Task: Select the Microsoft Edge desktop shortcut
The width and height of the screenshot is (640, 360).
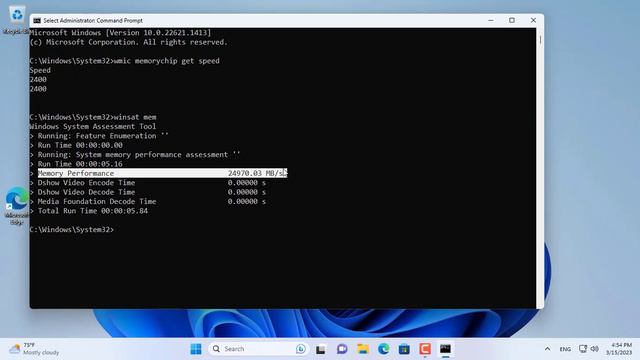Action: (17, 206)
